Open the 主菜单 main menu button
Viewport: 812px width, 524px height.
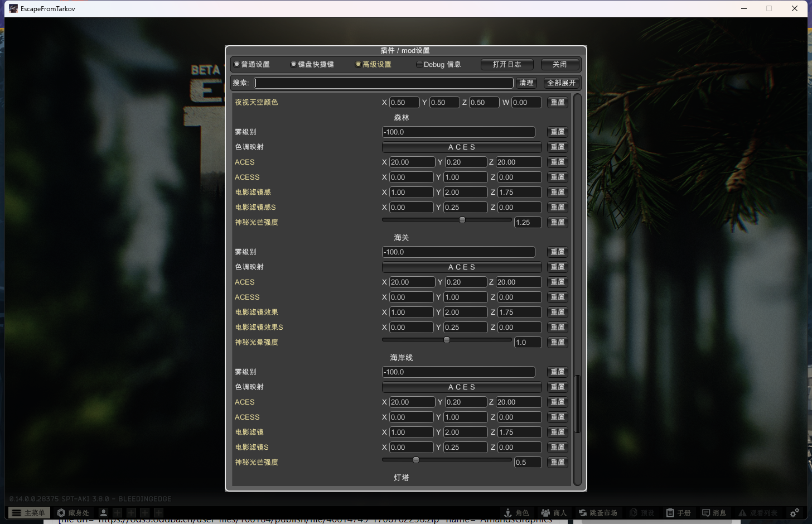click(x=28, y=513)
